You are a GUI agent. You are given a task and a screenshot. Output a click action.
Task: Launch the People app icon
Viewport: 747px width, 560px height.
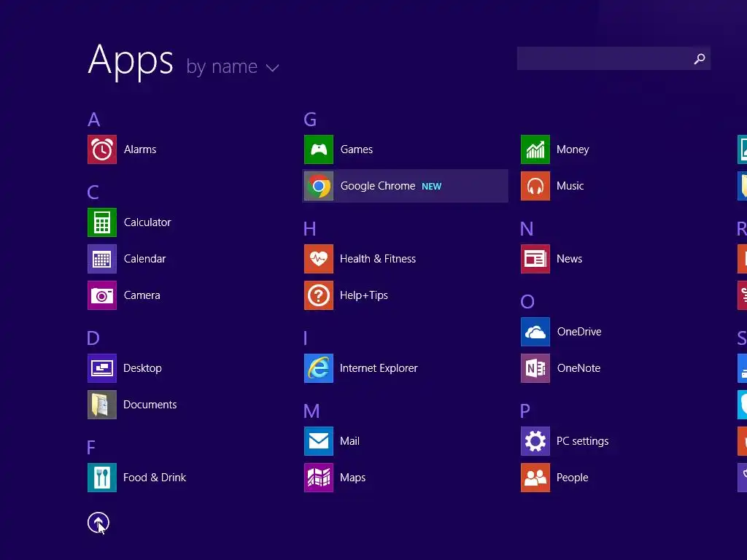[x=535, y=478]
